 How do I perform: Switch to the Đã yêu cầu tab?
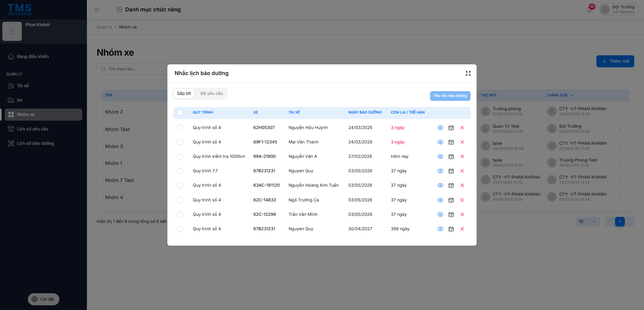(x=212, y=94)
